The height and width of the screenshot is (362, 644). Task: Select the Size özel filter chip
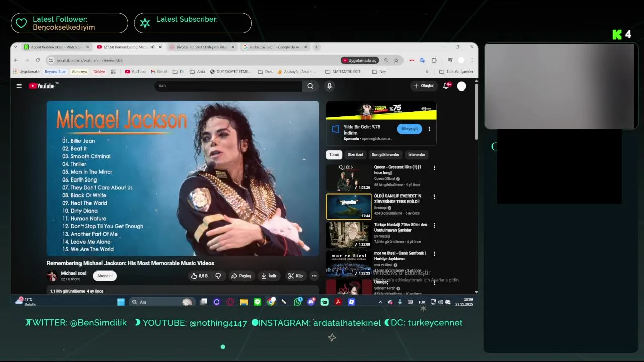point(355,155)
